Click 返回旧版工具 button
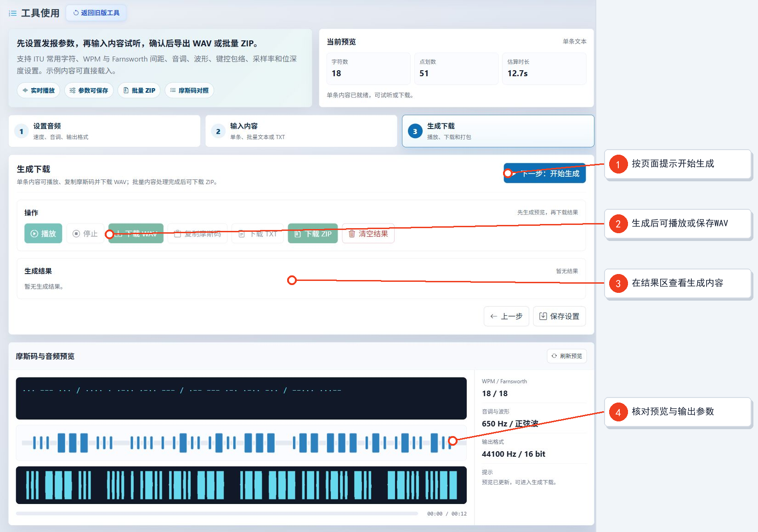 tap(96, 13)
